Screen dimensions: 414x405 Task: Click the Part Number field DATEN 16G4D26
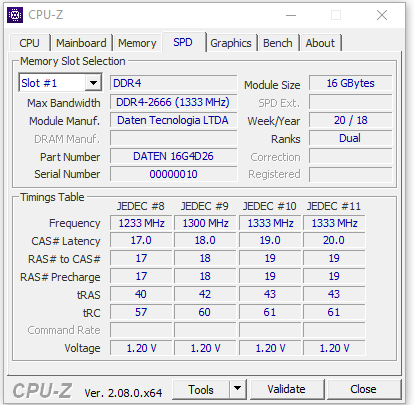click(173, 156)
